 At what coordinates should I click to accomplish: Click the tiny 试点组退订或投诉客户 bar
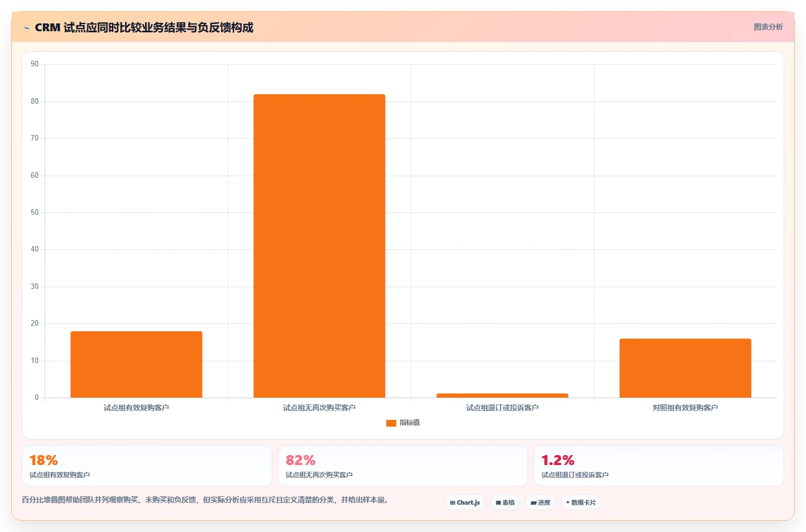tap(502, 395)
